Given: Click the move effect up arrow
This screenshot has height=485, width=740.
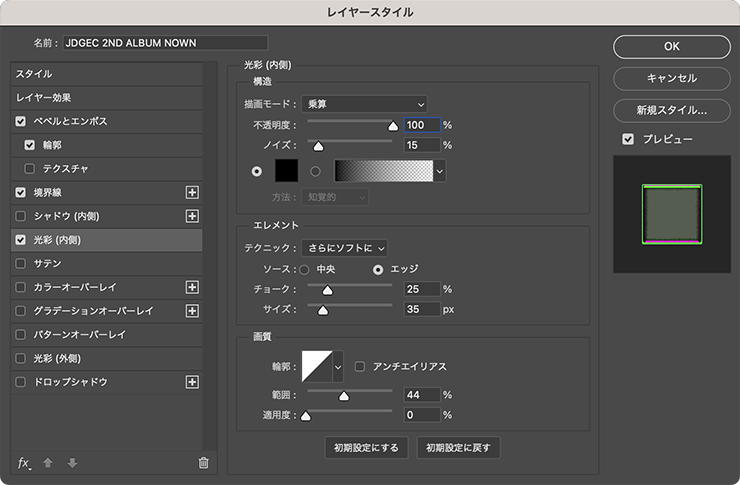Looking at the screenshot, I should [x=48, y=462].
